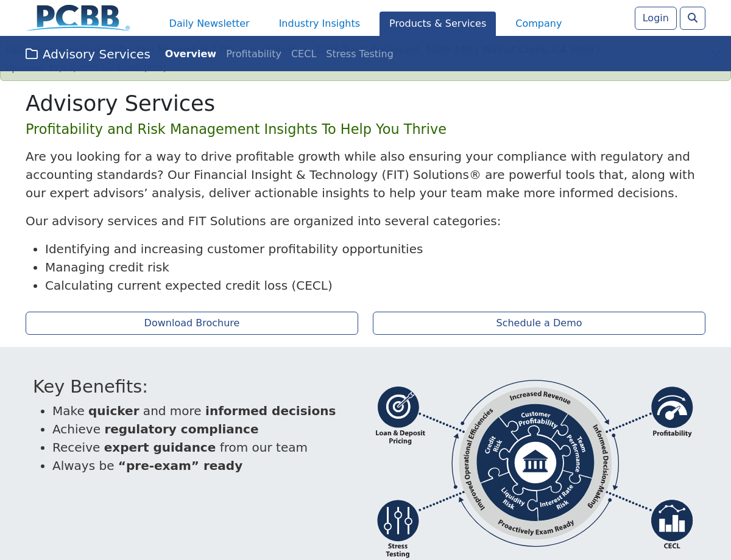Image resolution: width=731 pixels, height=560 pixels.
Task: Expand the Company menu
Action: click(x=539, y=24)
